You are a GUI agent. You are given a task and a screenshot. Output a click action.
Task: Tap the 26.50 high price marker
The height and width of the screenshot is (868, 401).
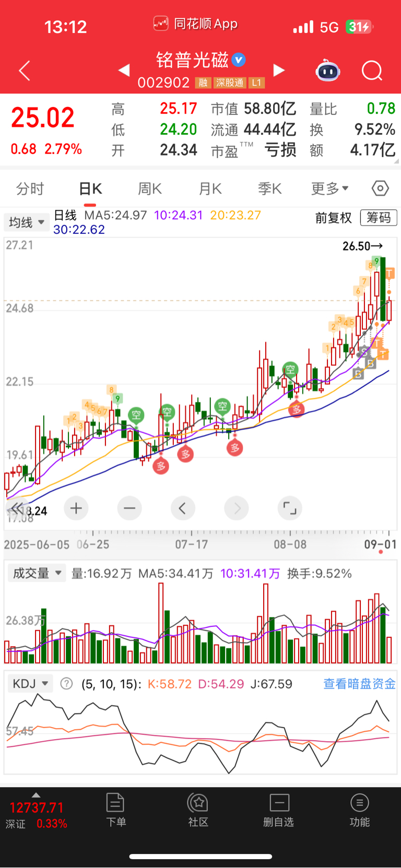click(x=363, y=246)
